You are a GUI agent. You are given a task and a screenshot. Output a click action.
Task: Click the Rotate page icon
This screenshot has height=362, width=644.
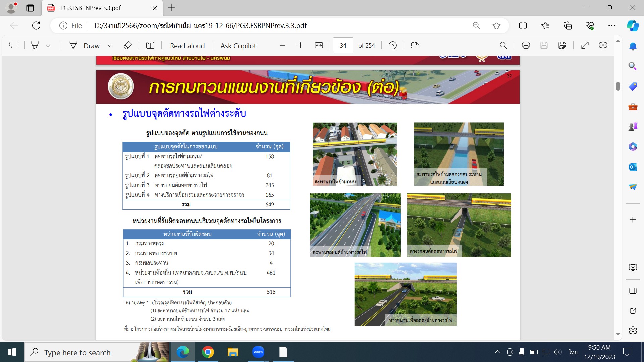[393, 45]
